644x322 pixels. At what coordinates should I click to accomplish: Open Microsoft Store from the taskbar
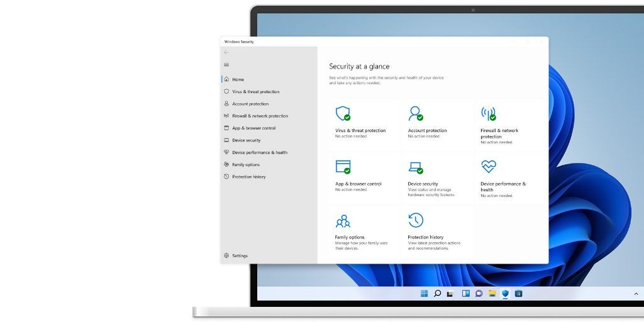tap(518, 293)
